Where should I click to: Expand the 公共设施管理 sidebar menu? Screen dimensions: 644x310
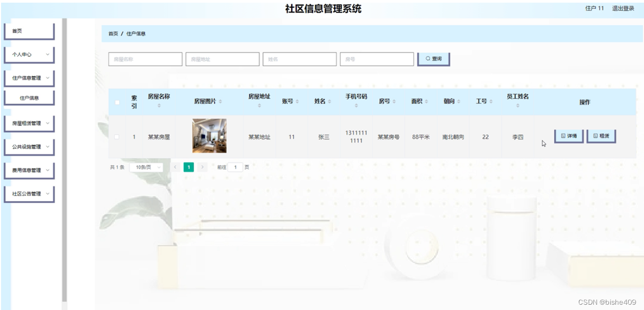29,147
